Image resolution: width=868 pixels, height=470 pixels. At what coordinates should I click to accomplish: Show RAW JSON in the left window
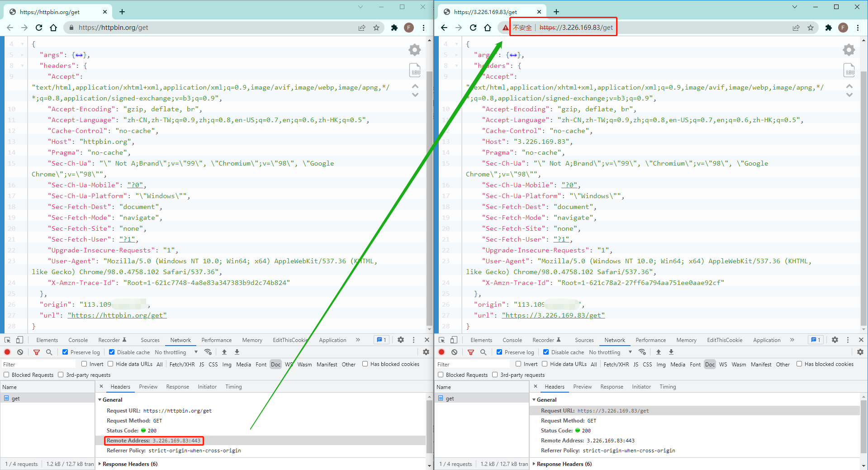415,70
